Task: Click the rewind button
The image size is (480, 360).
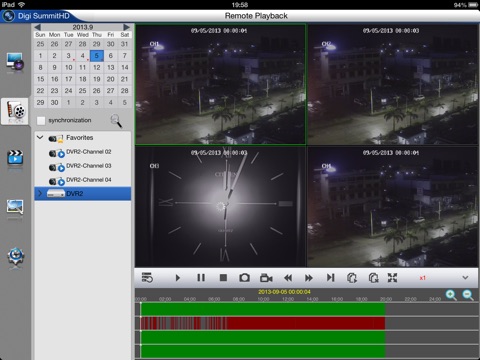Action: pos(288,278)
